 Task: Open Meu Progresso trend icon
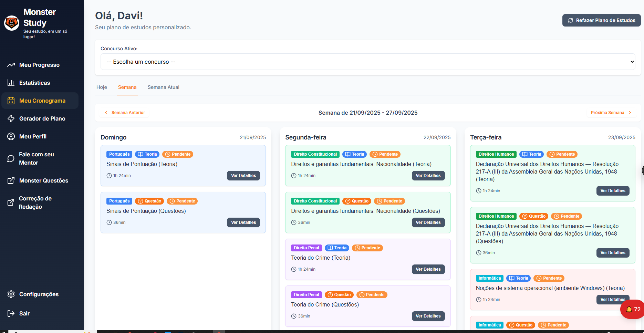point(11,65)
